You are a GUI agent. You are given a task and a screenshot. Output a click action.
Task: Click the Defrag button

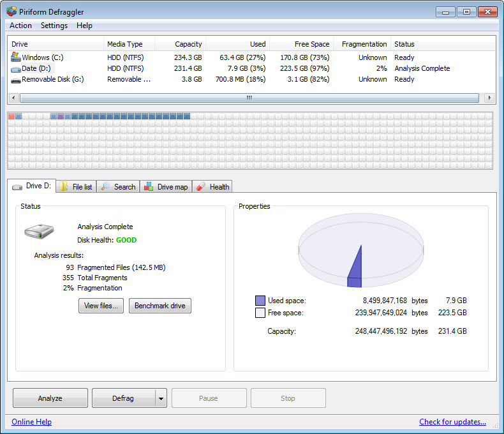click(x=123, y=398)
